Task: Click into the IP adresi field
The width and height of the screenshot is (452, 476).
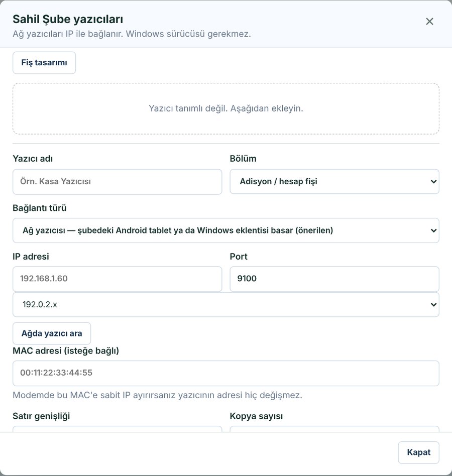Action: tap(117, 279)
